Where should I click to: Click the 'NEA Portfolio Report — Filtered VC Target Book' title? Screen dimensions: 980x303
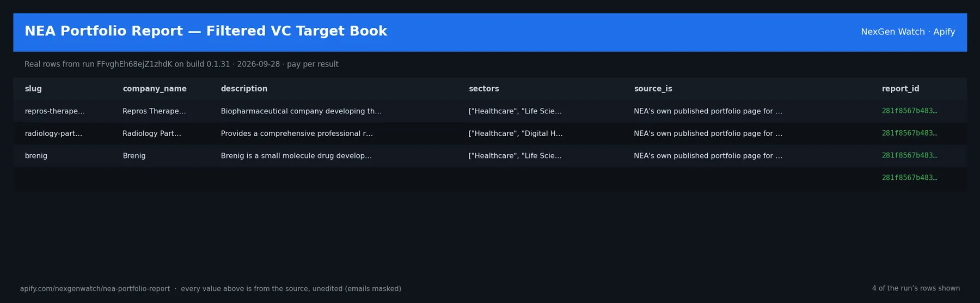[x=206, y=32]
